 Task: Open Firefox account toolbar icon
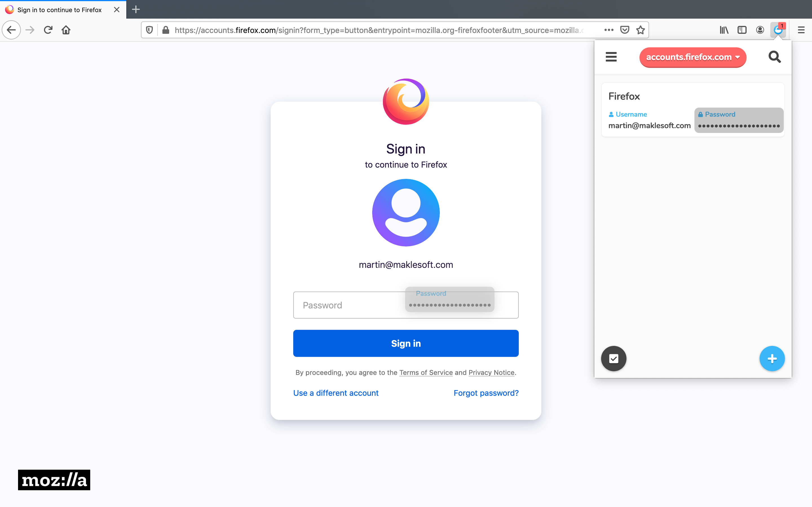click(760, 30)
